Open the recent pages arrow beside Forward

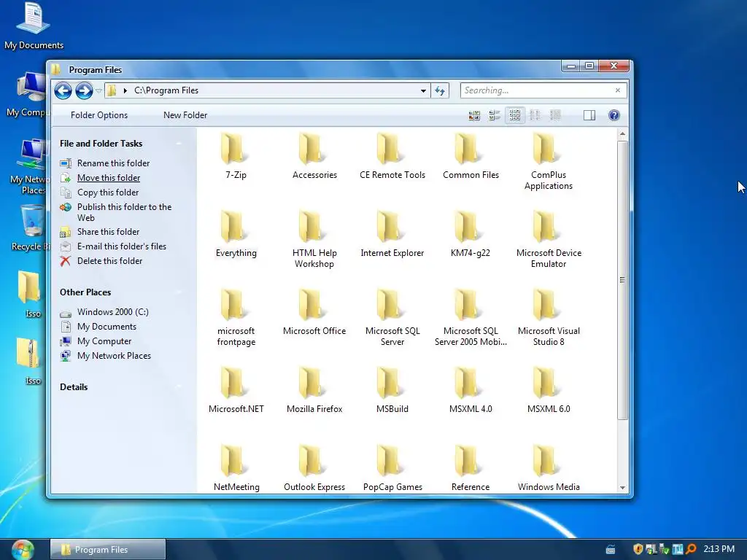tap(98, 90)
